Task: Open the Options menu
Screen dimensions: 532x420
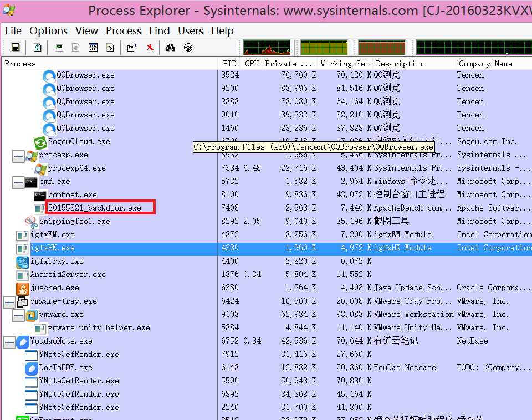Action: pyautogui.click(x=49, y=31)
